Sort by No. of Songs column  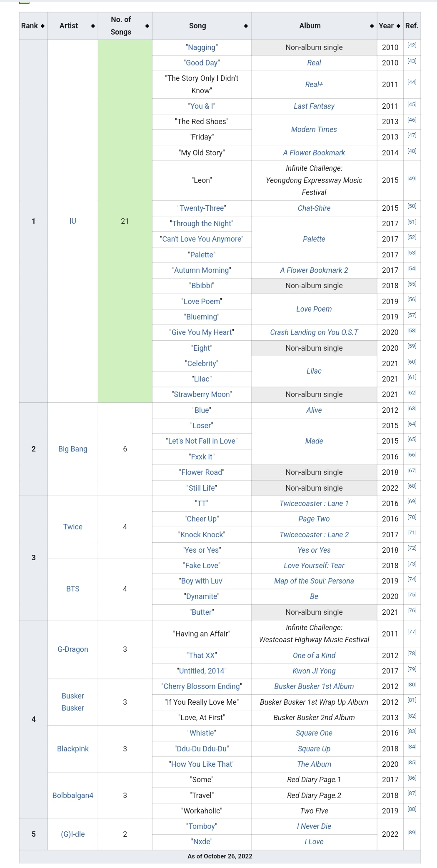147,26
